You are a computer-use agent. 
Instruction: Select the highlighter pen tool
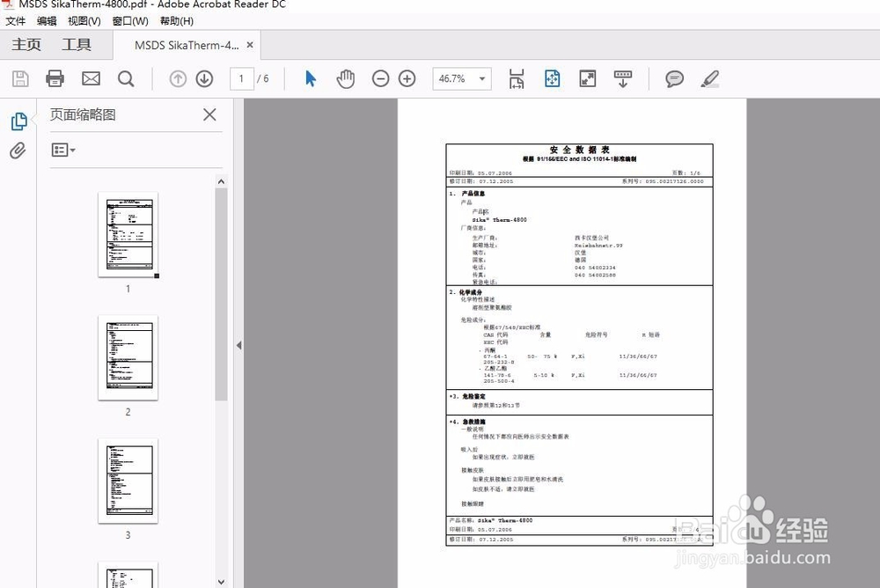click(710, 78)
